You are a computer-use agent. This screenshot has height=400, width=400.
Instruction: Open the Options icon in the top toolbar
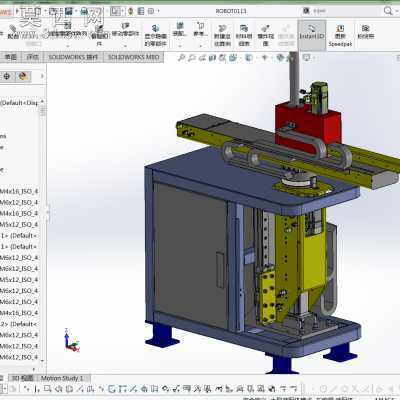point(151,11)
